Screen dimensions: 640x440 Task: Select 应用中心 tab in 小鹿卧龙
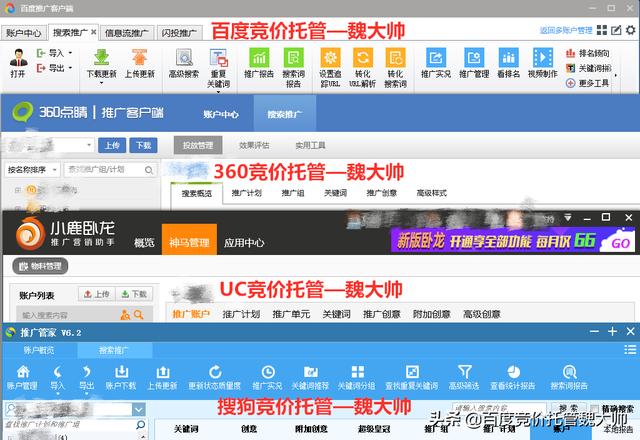(244, 243)
